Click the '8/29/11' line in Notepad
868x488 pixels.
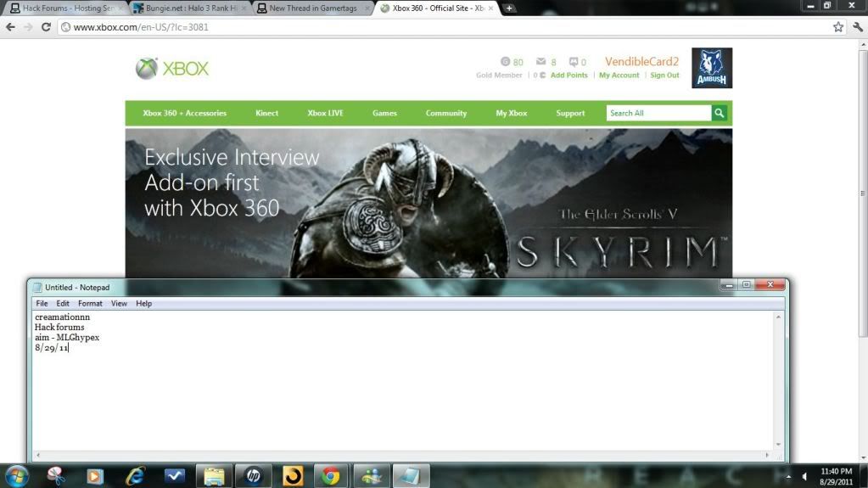52,348
